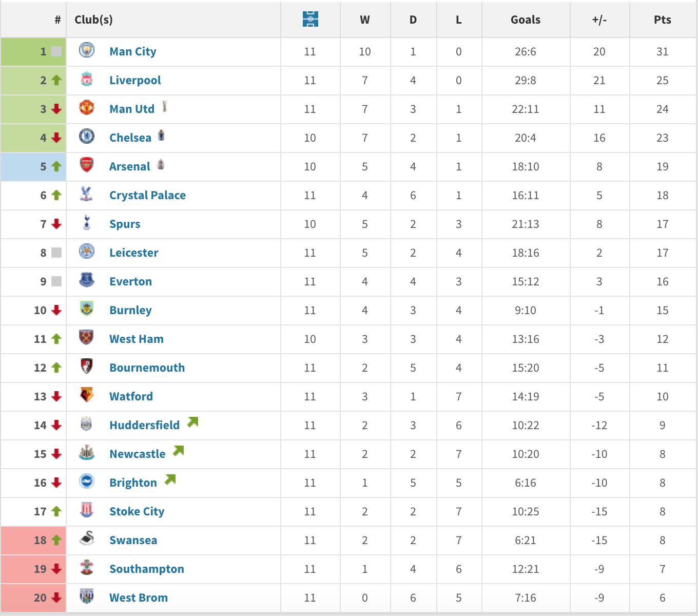This screenshot has width=698, height=616.
Task: Click the Man Utd crest icon
Action: (87, 108)
